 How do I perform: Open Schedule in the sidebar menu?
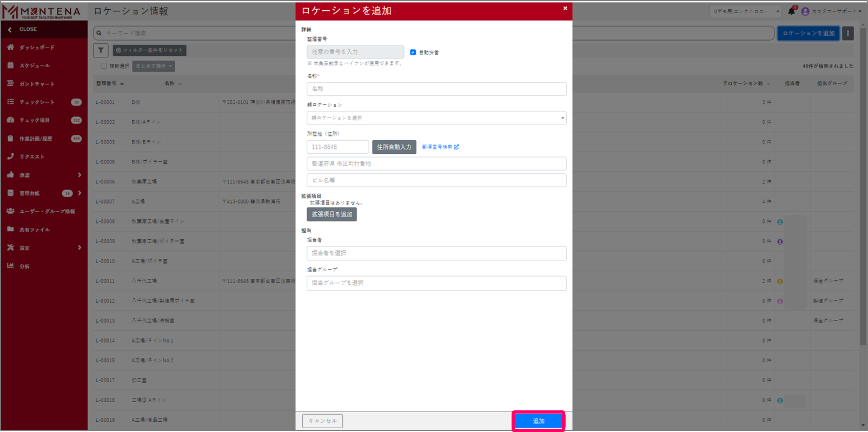(34, 66)
